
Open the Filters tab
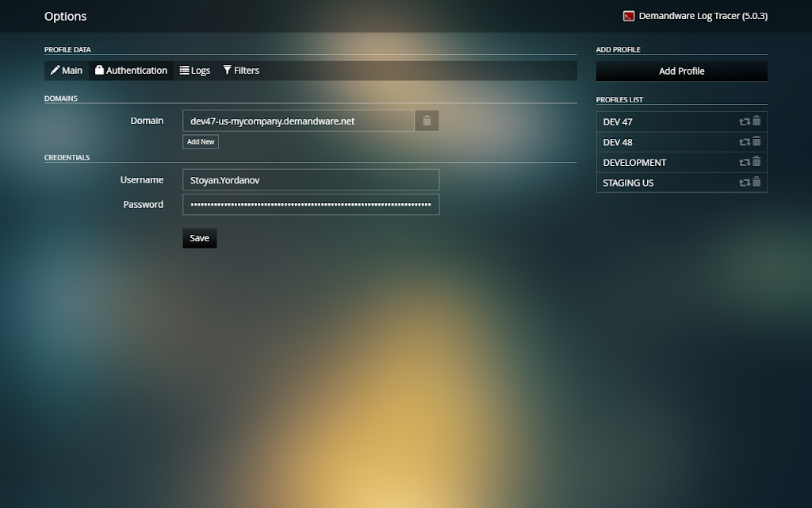(241, 71)
